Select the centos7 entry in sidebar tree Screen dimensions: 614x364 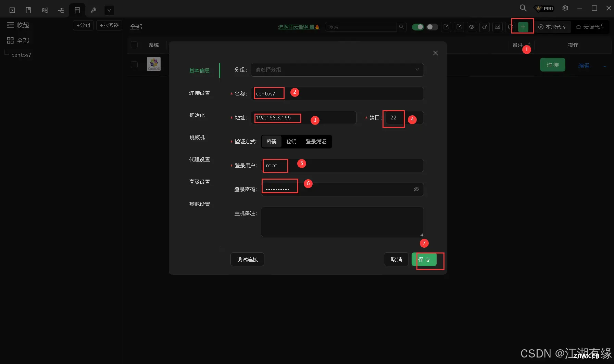21,55
